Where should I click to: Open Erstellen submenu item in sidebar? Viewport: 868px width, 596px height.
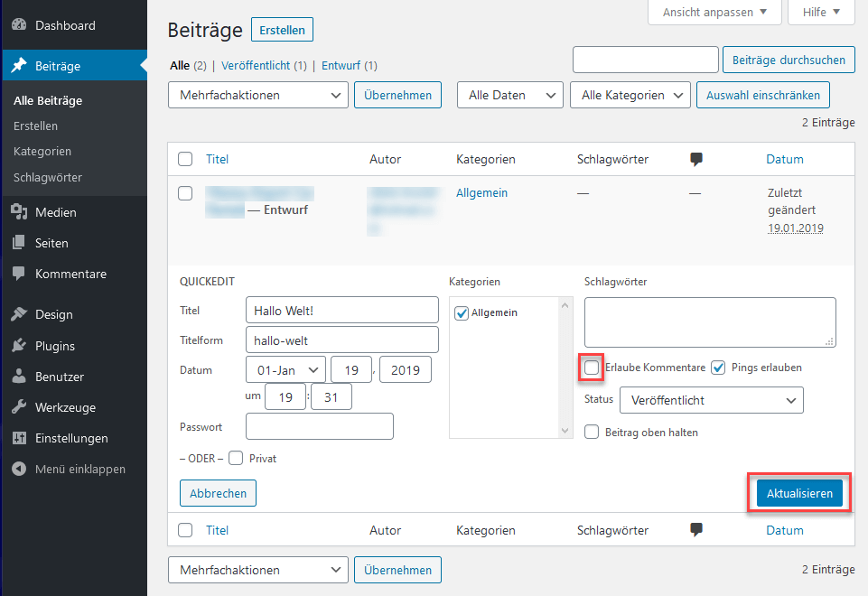(x=35, y=126)
